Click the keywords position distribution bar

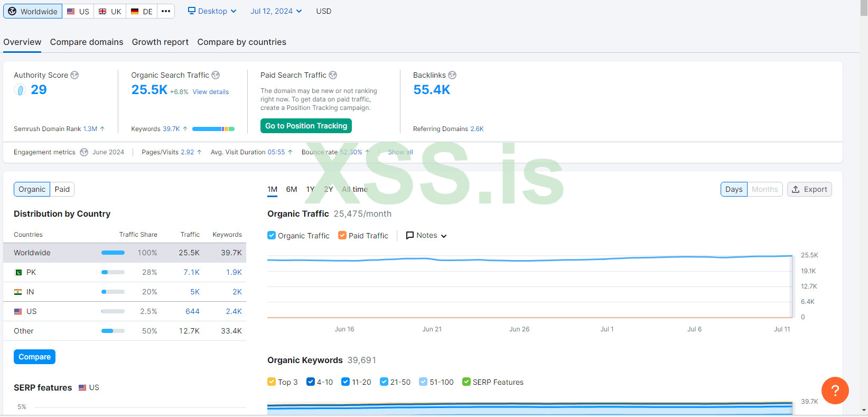click(213, 129)
